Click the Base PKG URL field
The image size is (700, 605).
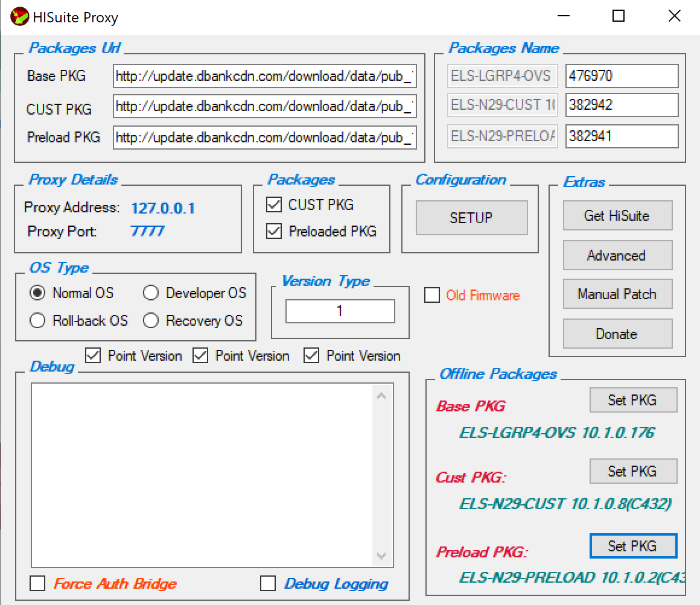tap(265, 76)
